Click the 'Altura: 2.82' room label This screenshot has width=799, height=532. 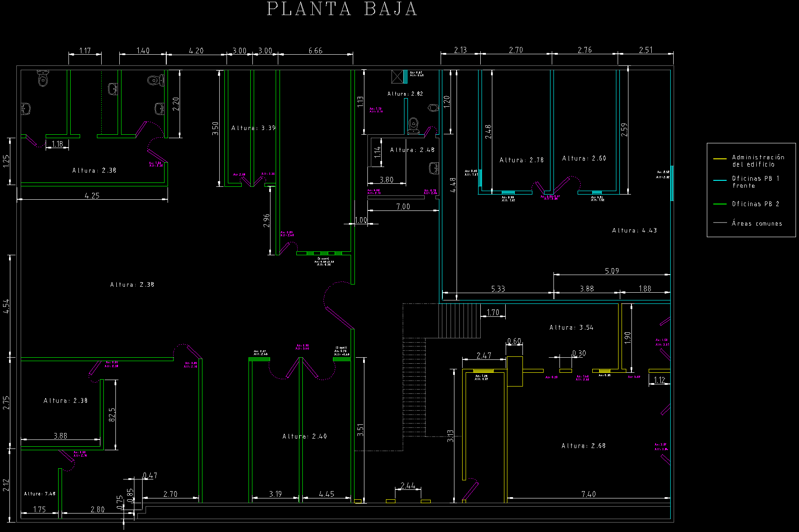pos(405,93)
